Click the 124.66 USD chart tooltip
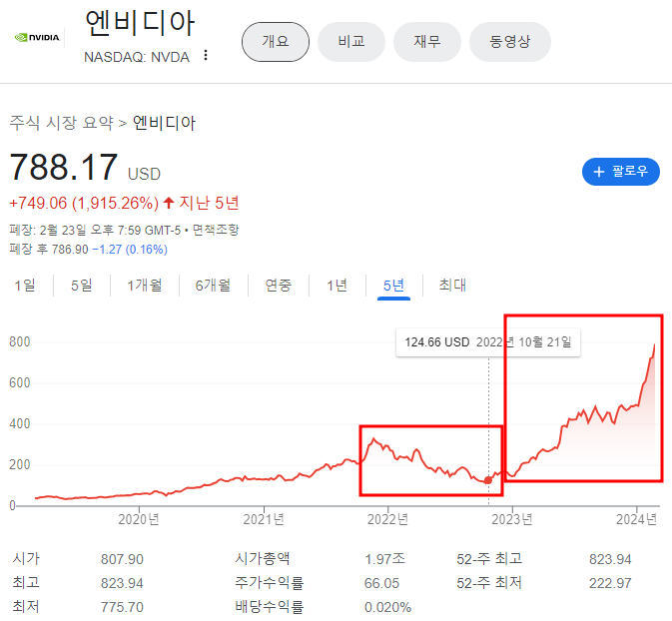The image size is (672, 621). [x=488, y=342]
